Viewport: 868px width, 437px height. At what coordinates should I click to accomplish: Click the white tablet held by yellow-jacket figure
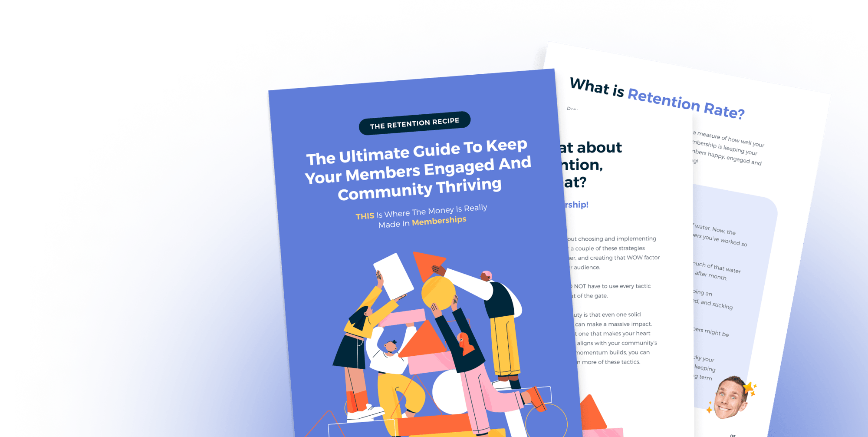coord(393,276)
